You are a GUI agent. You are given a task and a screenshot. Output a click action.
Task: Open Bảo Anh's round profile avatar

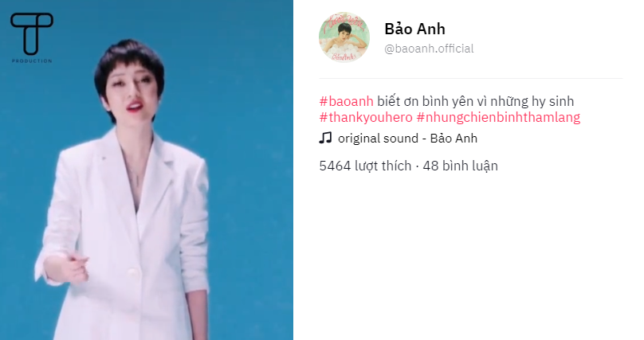[344, 37]
